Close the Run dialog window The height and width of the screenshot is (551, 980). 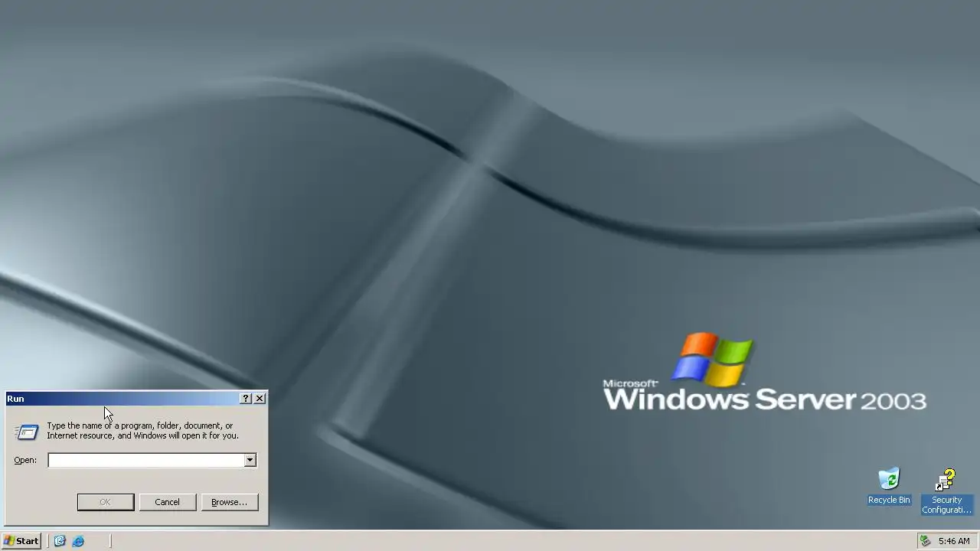tap(260, 399)
